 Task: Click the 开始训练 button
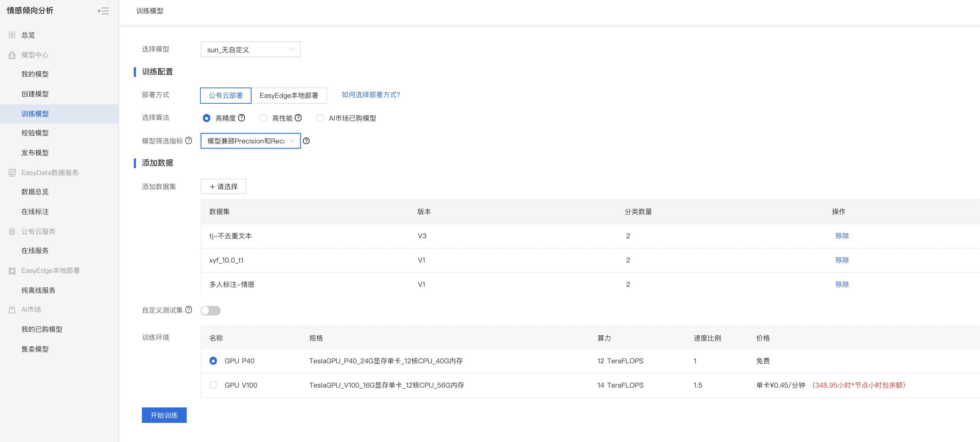point(164,415)
